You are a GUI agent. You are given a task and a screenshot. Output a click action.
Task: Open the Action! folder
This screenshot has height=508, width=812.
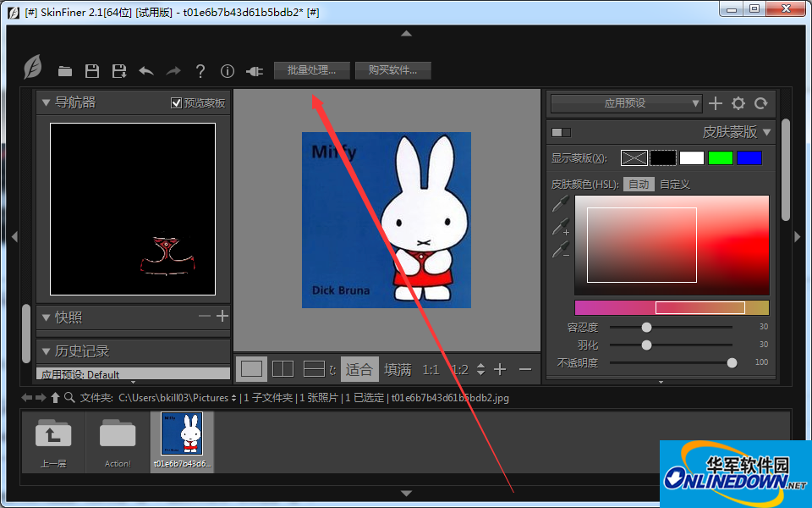(118, 442)
